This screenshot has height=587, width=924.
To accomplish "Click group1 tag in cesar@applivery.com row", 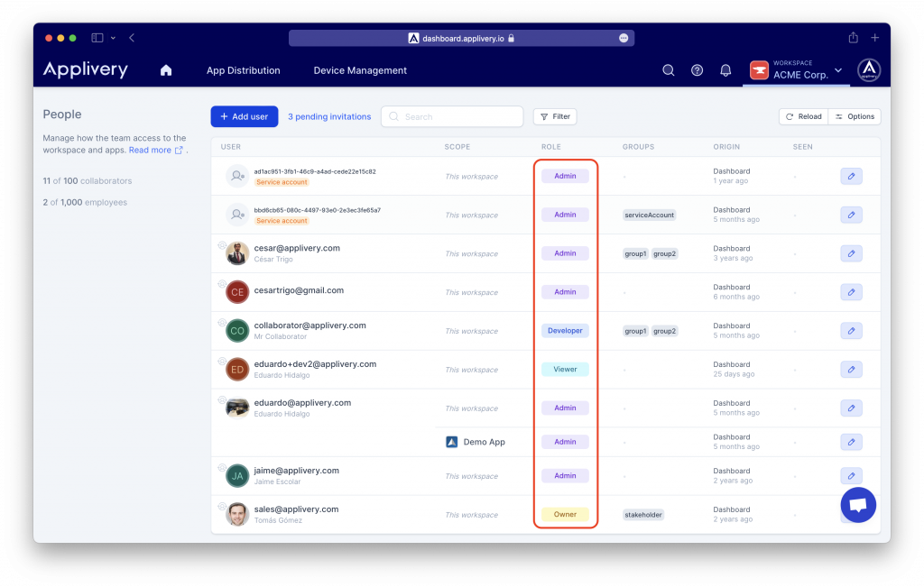I will [x=636, y=253].
